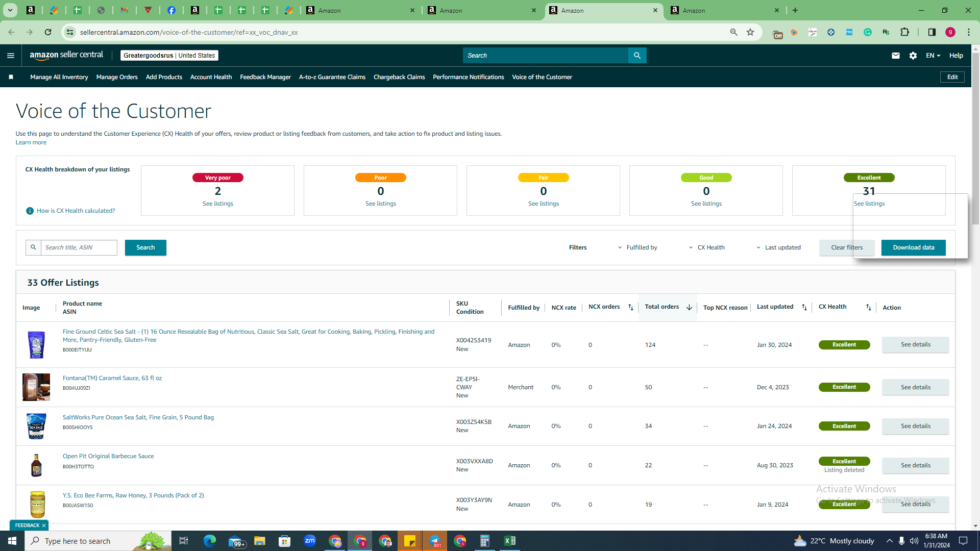Open the settings gear icon
Viewport: 980px width, 551px height.
pyautogui.click(x=913, y=56)
